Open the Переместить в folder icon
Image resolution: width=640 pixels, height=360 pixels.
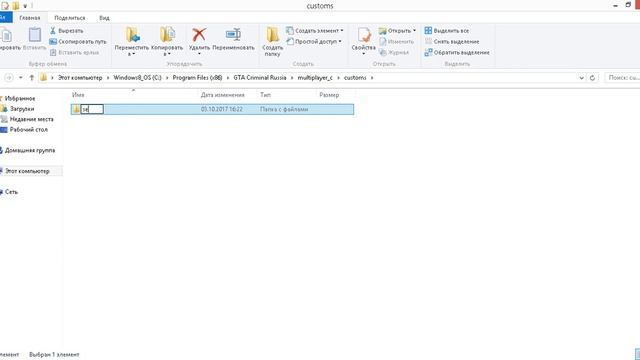(x=132, y=35)
